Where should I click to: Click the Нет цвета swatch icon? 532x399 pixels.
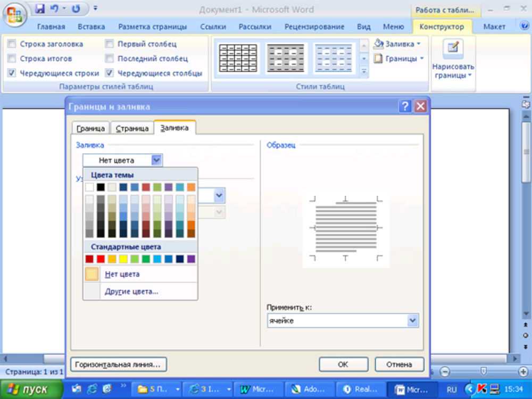[x=92, y=274]
